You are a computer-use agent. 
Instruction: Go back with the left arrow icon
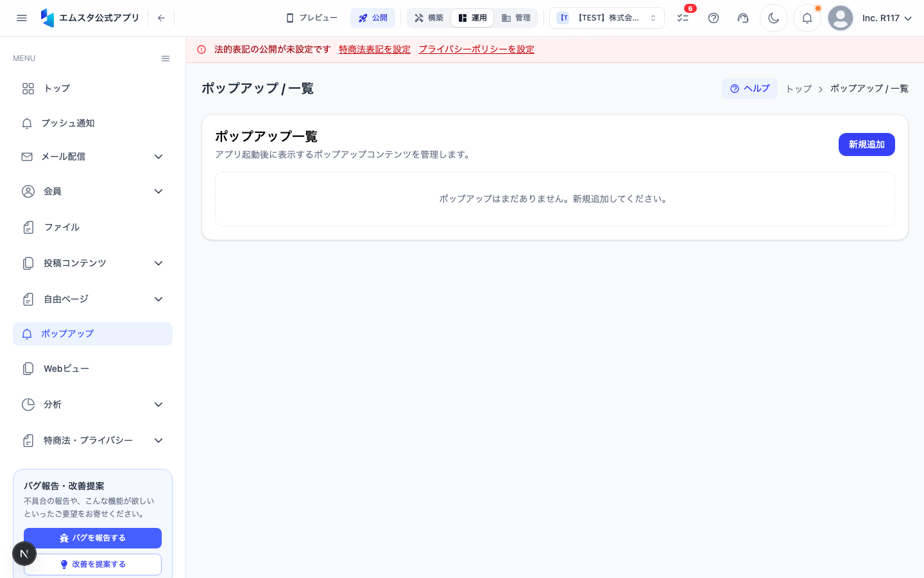point(161,18)
